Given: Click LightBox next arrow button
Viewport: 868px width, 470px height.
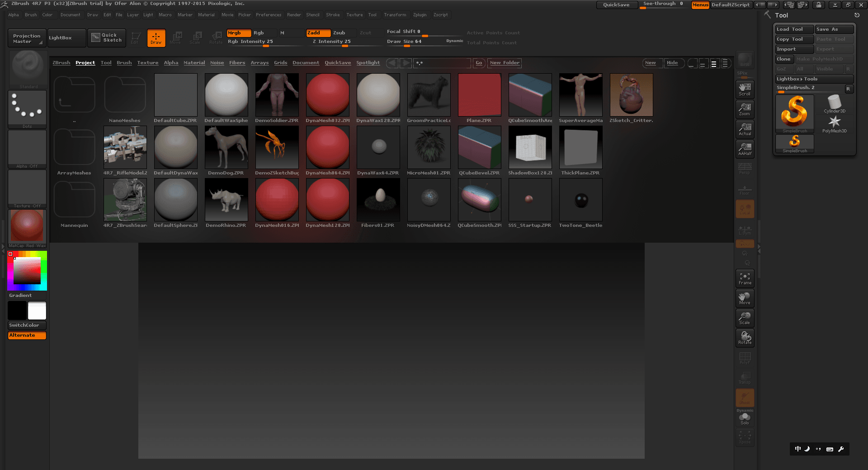Looking at the screenshot, I should 406,63.
